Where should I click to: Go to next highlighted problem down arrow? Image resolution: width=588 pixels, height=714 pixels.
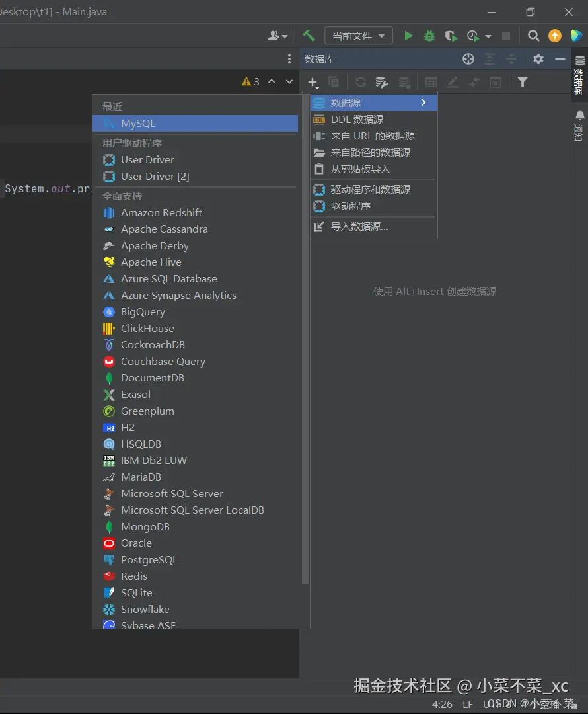[289, 81]
